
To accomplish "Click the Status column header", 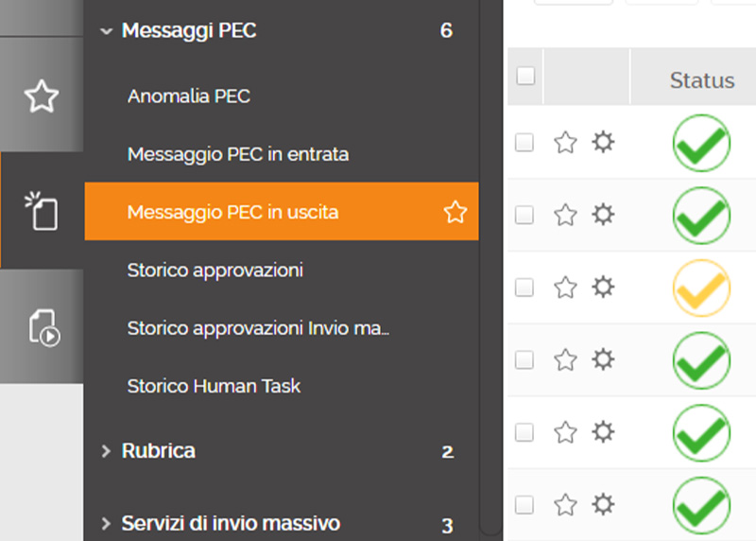I will click(x=701, y=80).
